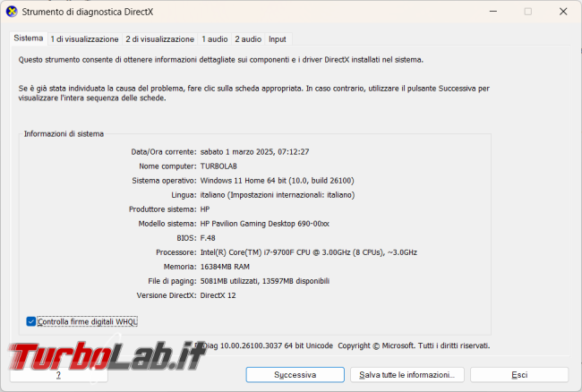Click the 16384MB RAM memory value

coord(225,267)
